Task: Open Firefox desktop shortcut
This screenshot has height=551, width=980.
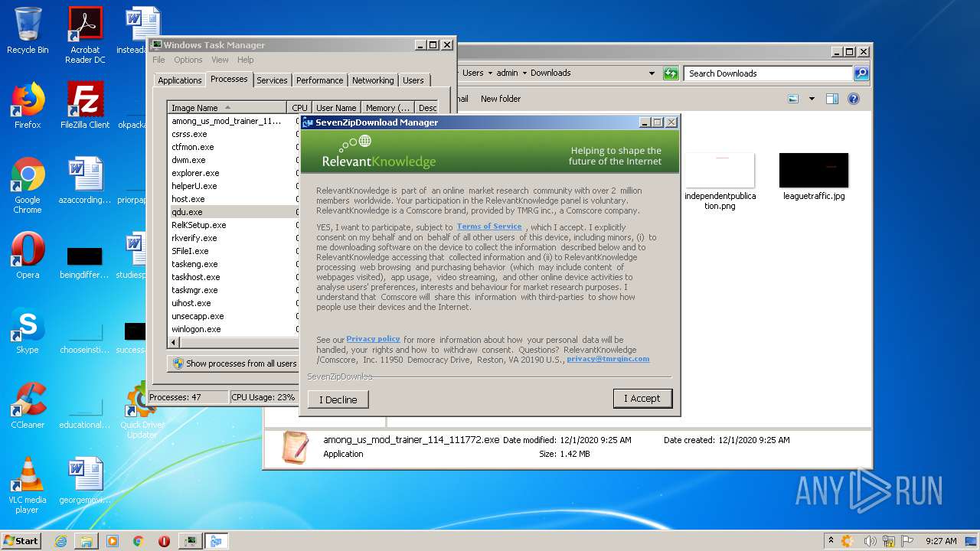Action: coord(28,106)
